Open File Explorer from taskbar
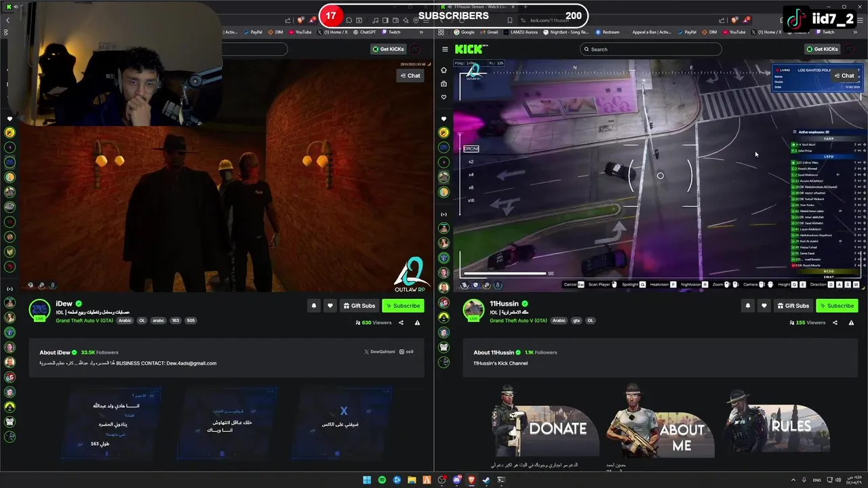This screenshot has height=488, width=868. pos(412,480)
